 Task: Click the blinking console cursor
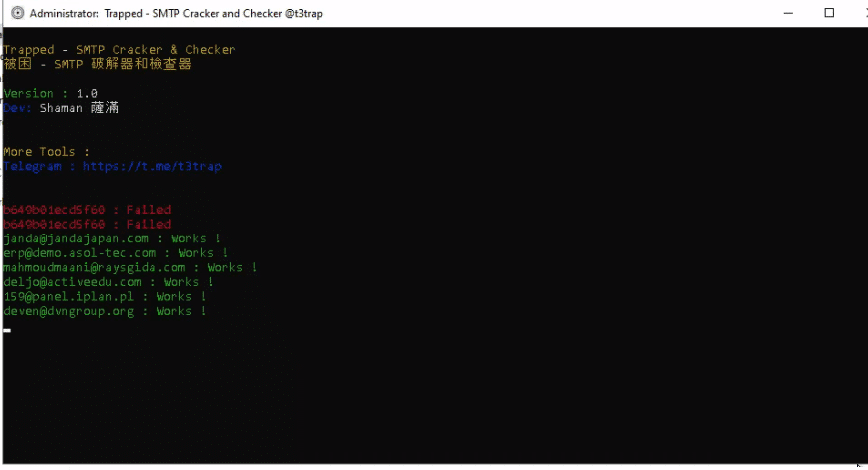[x=7, y=330]
